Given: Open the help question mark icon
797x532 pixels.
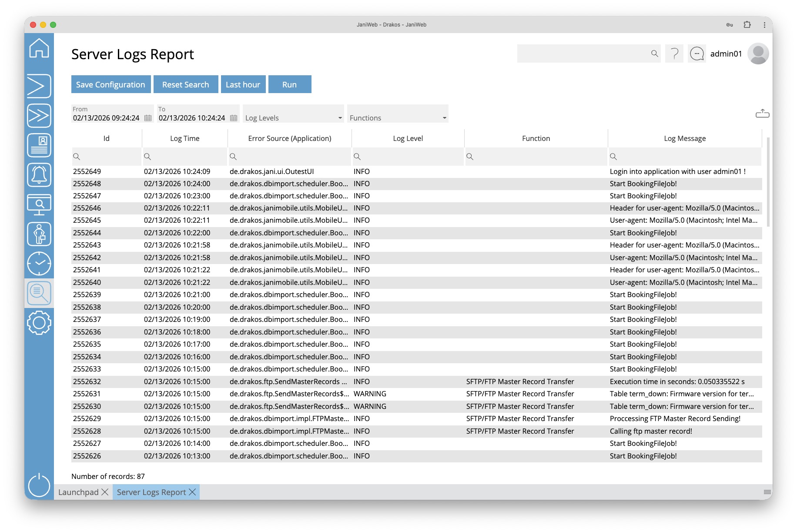Looking at the screenshot, I should tap(674, 54).
